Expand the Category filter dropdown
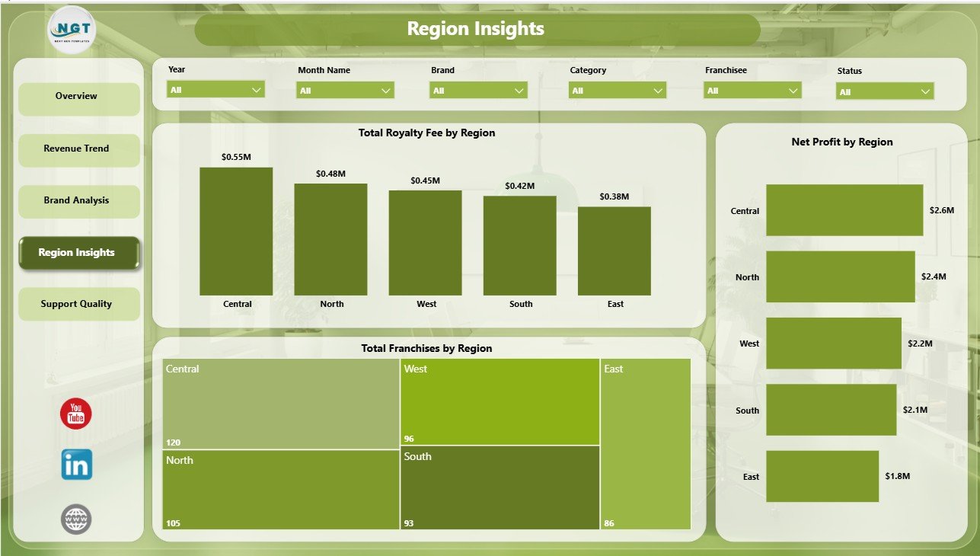 (x=617, y=90)
